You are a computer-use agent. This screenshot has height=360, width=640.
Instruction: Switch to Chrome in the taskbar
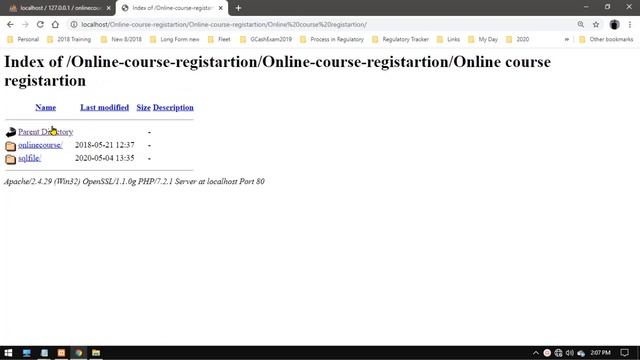(x=79, y=353)
